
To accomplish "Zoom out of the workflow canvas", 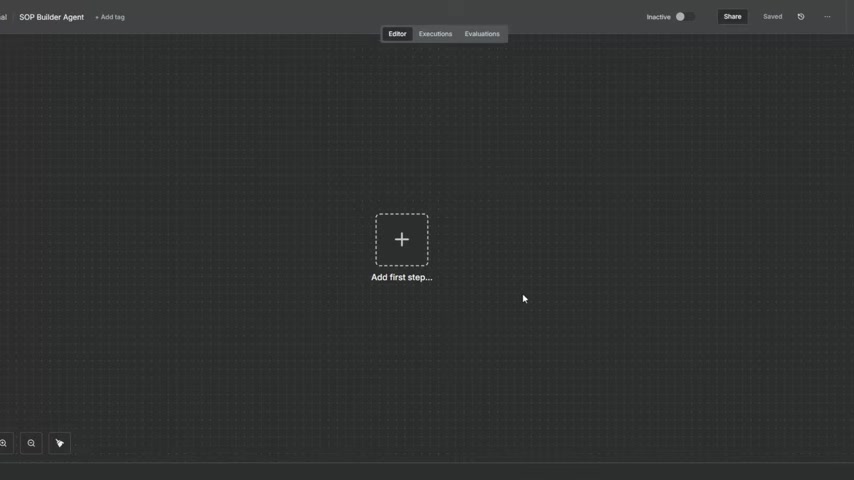I will click(x=31, y=443).
